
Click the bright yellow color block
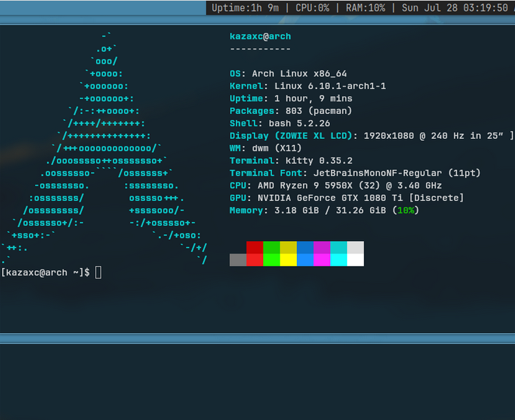tap(289, 260)
